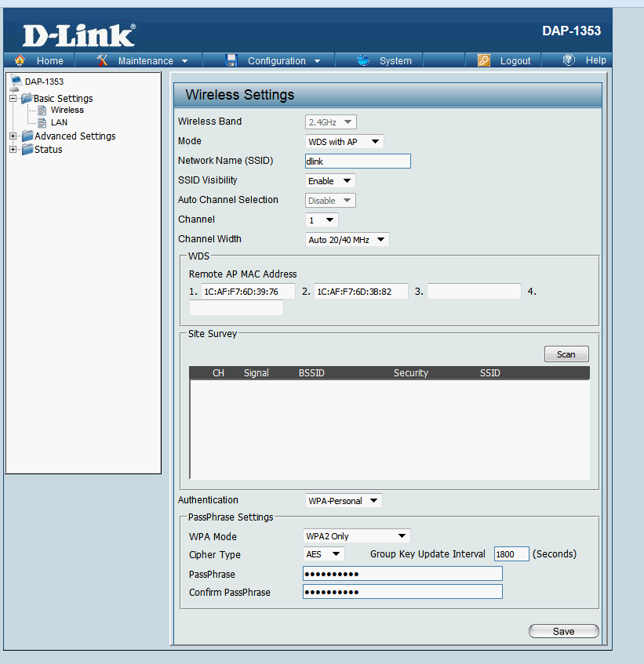Select DAP-1353 root tree label
Image resolution: width=644 pixels, height=664 pixels.
tap(44, 82)
